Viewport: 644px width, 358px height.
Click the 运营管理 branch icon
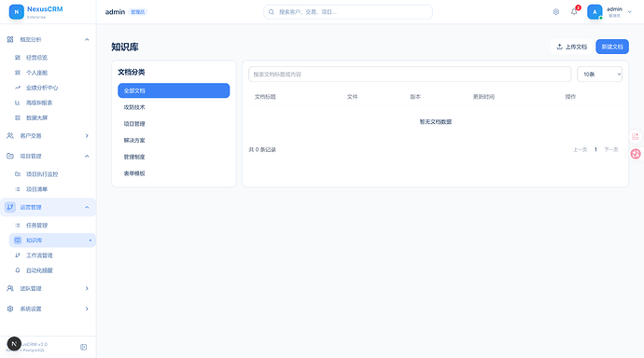point(10,207)
